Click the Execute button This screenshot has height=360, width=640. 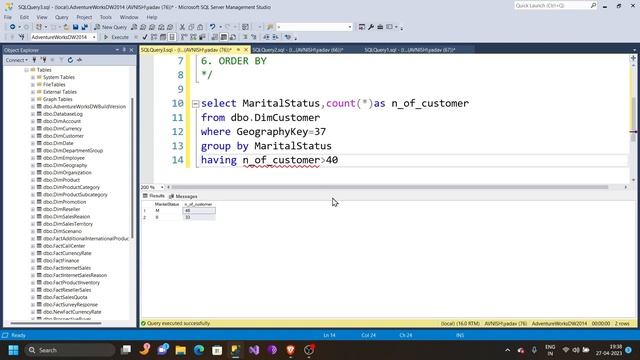tap(116, 37)
